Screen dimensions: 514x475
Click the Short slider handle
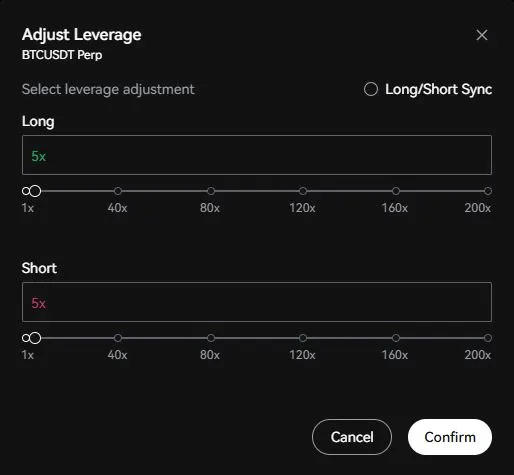pyautogui.click(x=35, y=338)
